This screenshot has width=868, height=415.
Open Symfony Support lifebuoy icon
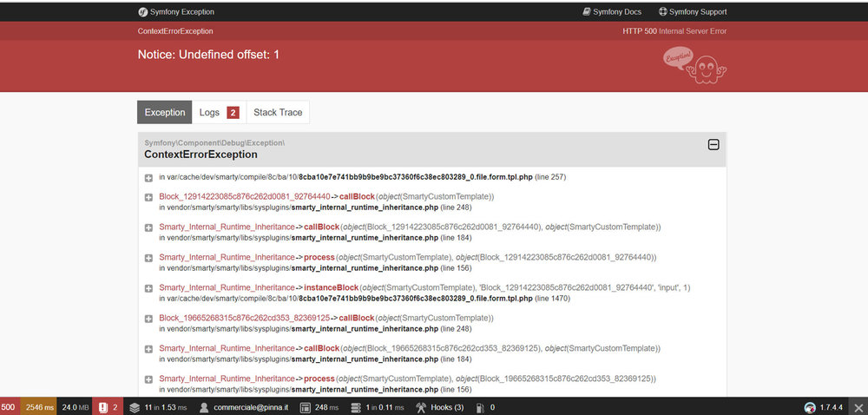(x=662, y=11)
